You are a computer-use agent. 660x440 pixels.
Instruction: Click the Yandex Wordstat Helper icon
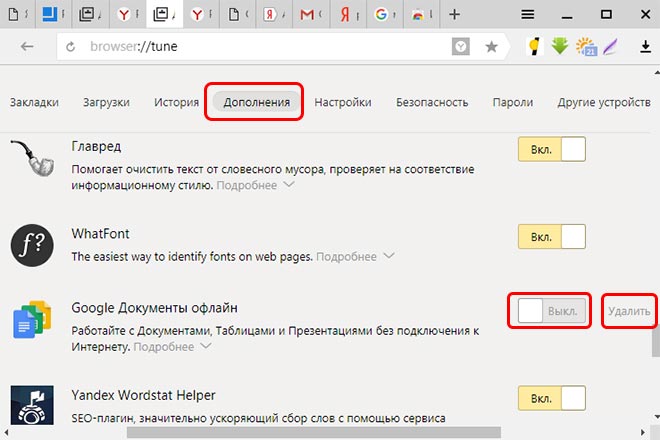[32, 405]
